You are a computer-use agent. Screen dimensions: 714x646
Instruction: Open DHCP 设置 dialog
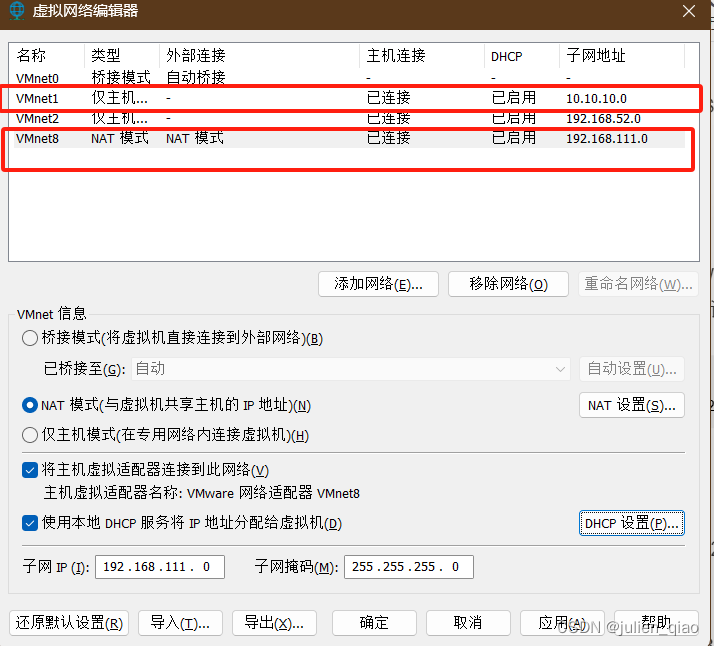(x=632, y=523)
